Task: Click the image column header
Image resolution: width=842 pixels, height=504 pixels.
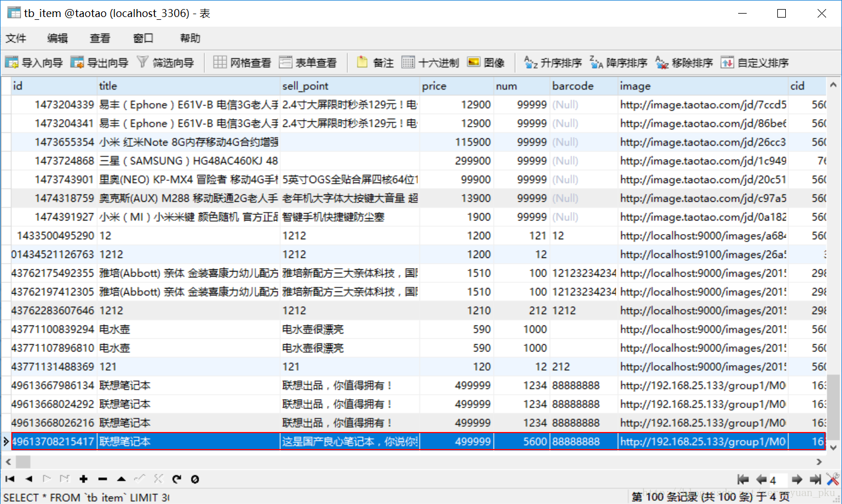Action: [703, 86]
